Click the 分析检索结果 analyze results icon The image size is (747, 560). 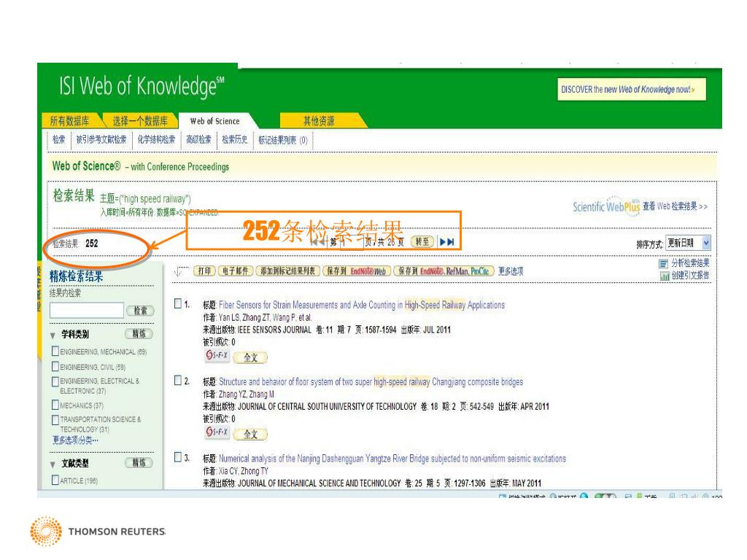[663, 263]
